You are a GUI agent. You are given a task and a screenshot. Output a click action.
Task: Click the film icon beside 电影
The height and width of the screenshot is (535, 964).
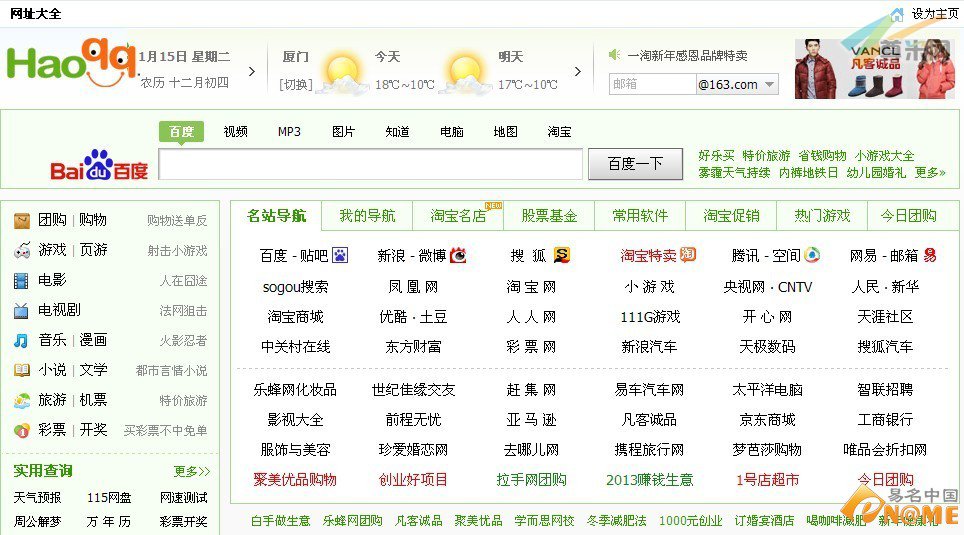pyautogui.click(x=22, y=280)
